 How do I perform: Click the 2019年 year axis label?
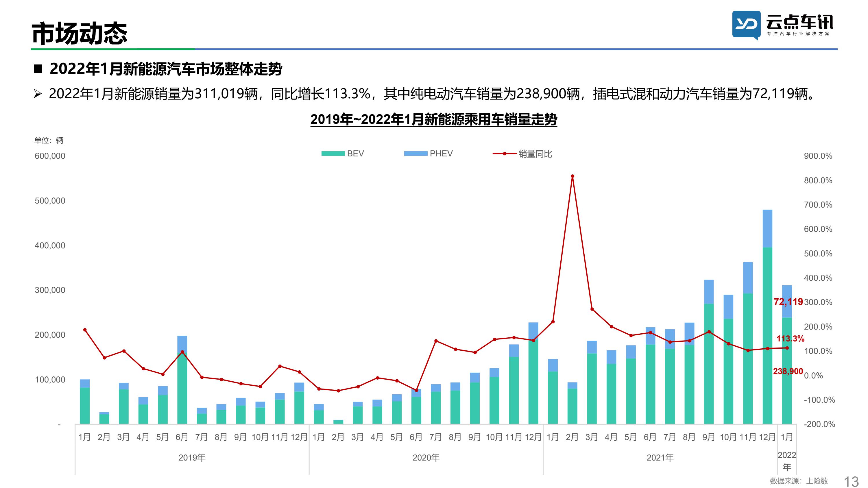point(192,458)
